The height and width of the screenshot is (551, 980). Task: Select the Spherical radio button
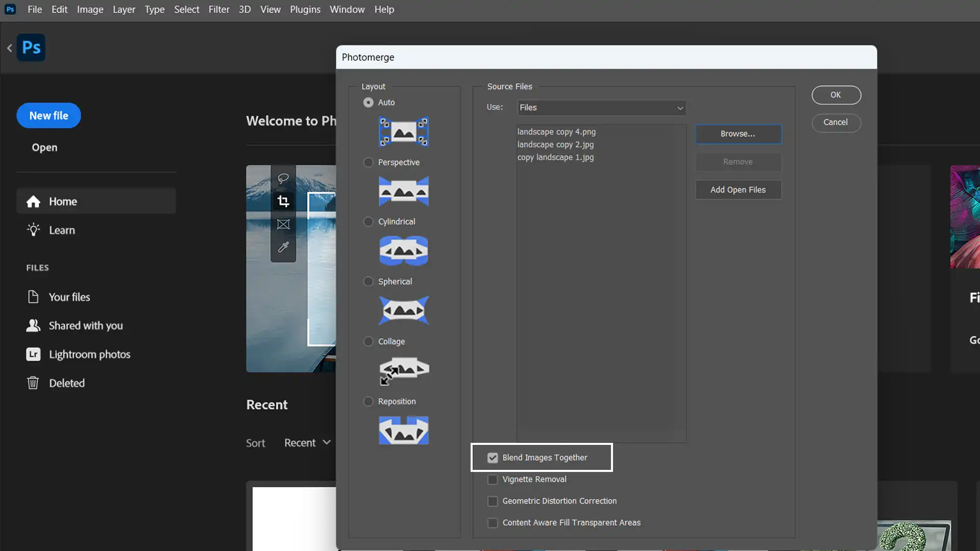pyautogui.click(x=368, y=281)
